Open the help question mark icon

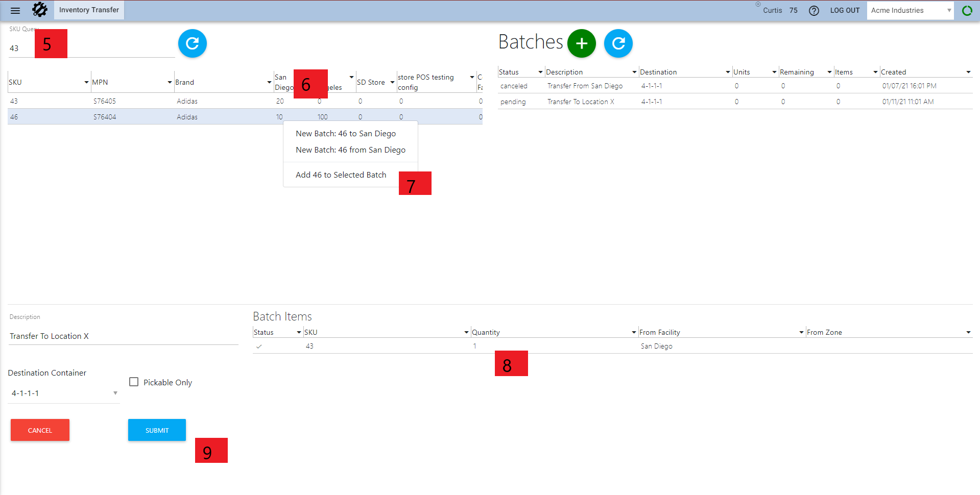814,11
